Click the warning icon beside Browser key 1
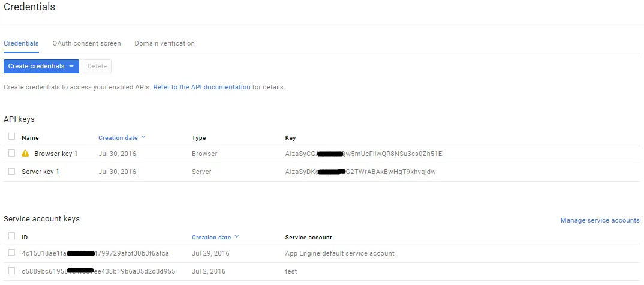Screen dimensions: 644x285 click(25, 154)
